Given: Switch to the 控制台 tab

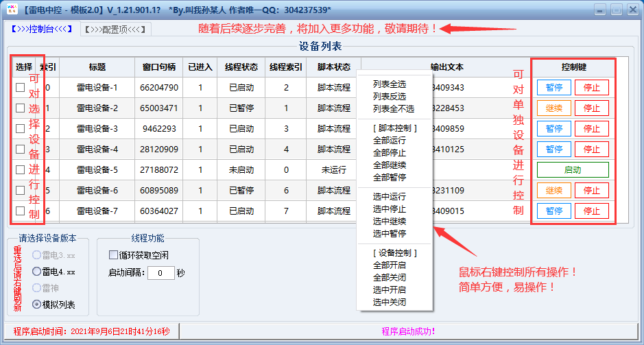Looking at the screenshot, I should (x=42, y=29).
